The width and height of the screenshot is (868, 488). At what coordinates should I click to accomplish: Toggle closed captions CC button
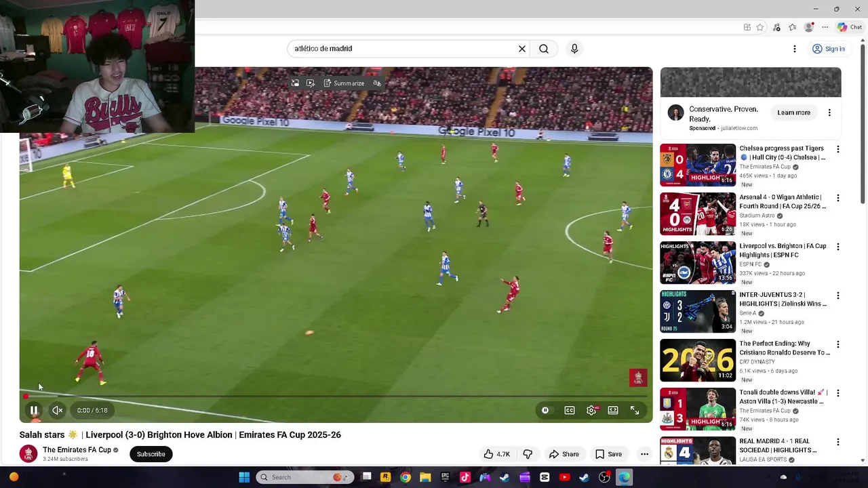(570, 410)
